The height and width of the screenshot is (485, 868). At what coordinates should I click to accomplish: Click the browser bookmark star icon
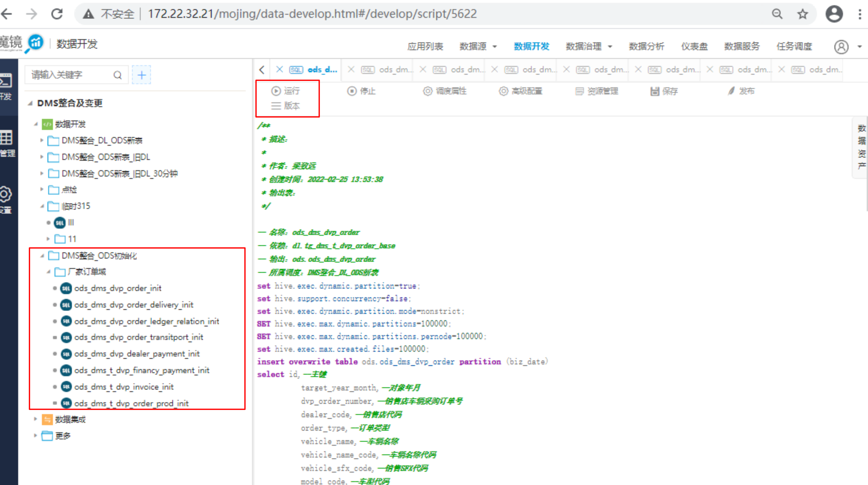(802, 14)
